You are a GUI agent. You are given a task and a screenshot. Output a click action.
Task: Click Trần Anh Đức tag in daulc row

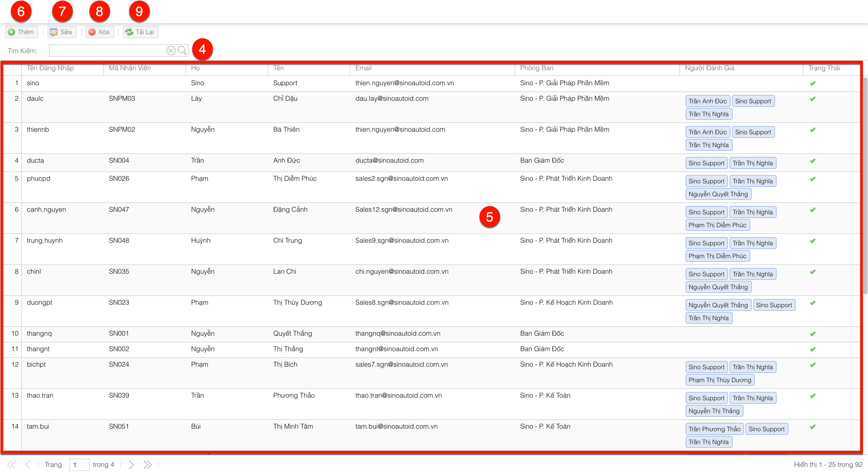pos(707,101)
